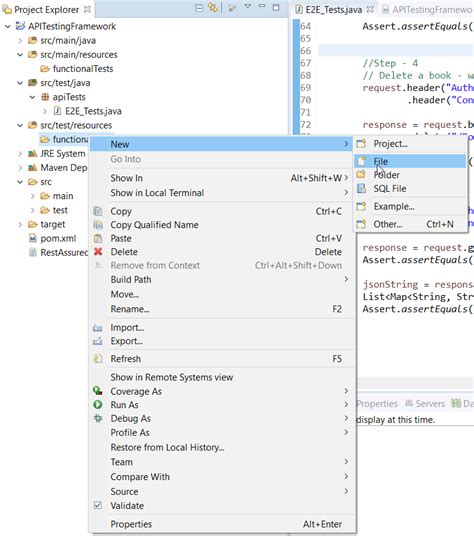Open the Coverage As submenu
The width and height of the screenshot is (474, 536).
click(221, 391)
